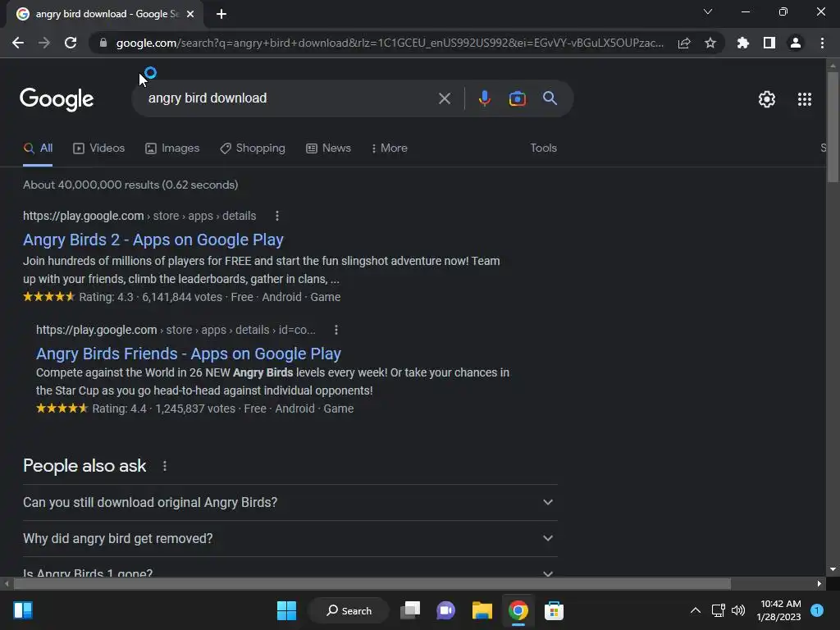This screenshot has width=840, height=630.
Task: Switch to the Images tab
Action: point(172,148)
